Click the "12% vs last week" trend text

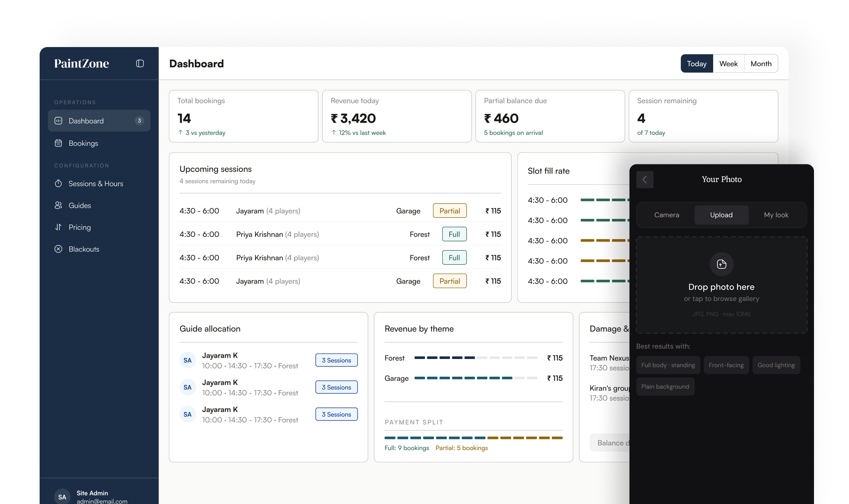(x=362, y=133)
